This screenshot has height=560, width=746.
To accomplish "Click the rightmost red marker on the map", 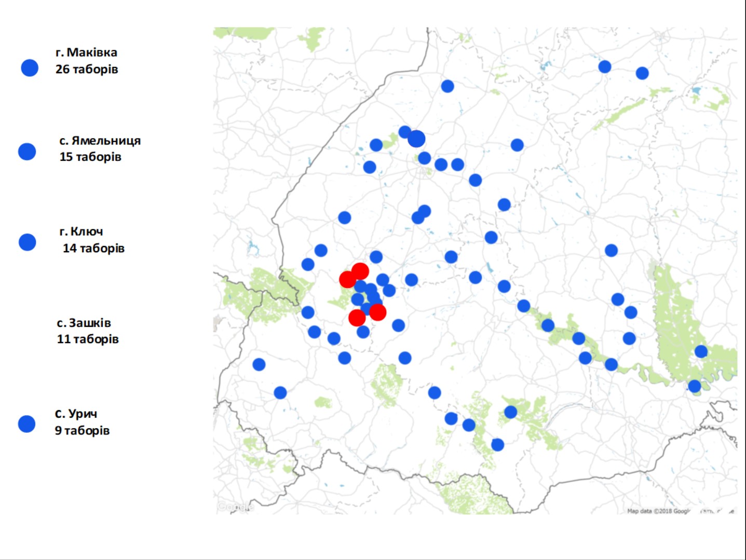I will pyautogui.click(x=377, y=312).
